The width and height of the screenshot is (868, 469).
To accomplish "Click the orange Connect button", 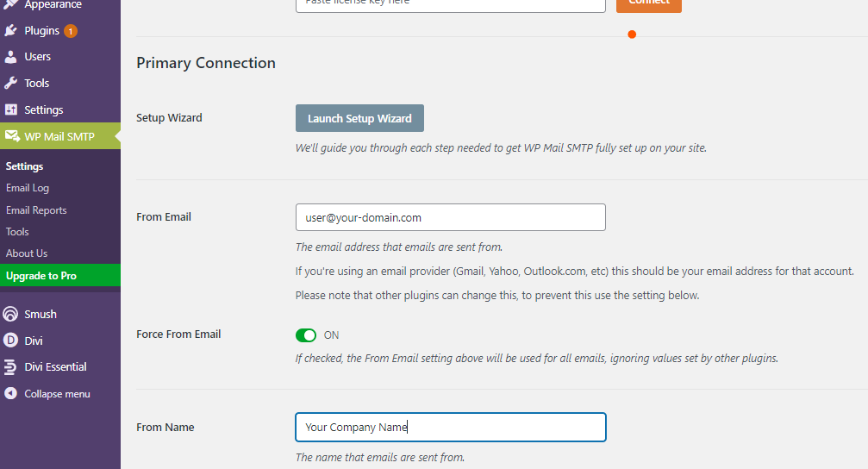I will [649, 3].
